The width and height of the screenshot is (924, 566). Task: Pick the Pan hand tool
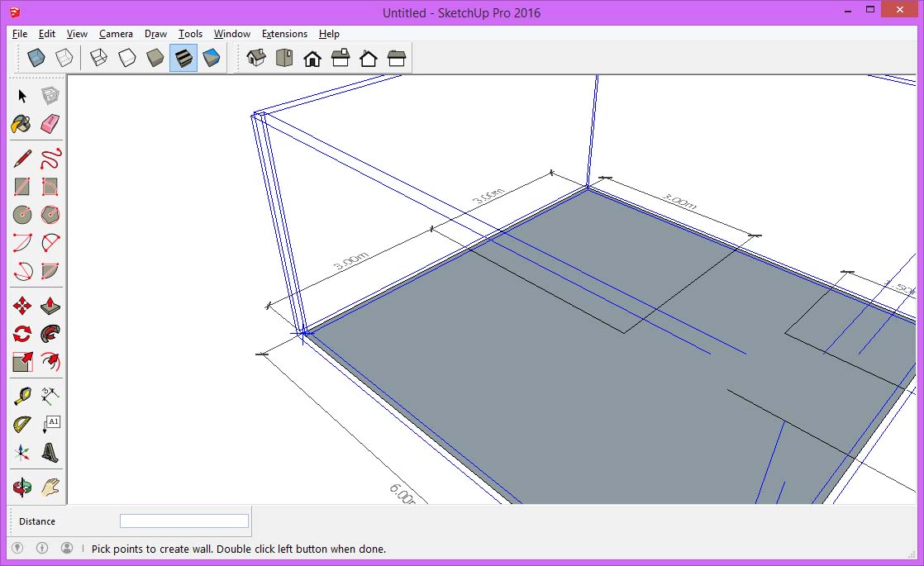(x=50, y=487)
